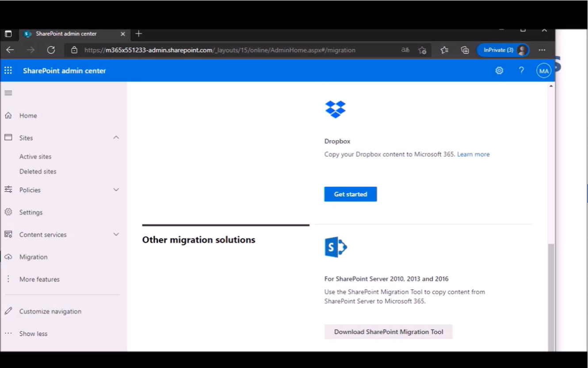Switch to the SharePoint admin center browser tab
This screenshot has width=588, height=368.
[66, 34]
